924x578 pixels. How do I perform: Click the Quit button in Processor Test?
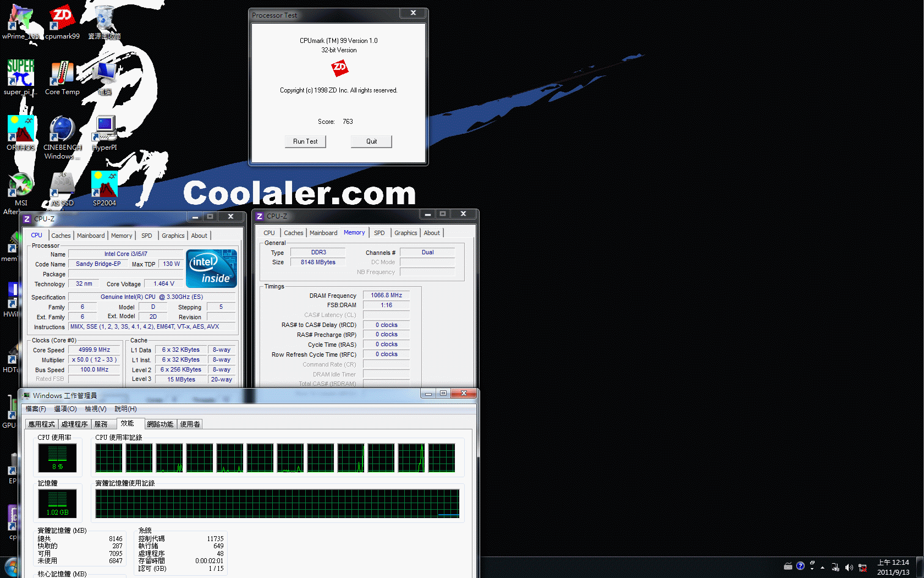371,141
